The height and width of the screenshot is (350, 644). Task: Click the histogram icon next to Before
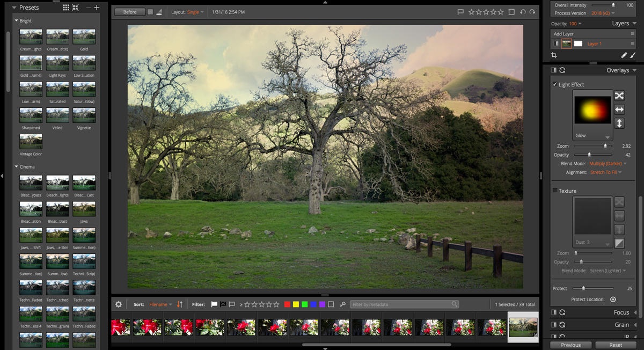tap(159, 12)
